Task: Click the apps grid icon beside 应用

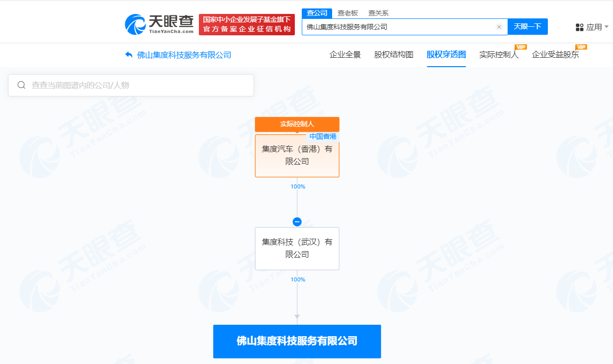Action: pyautogui.click(x=580, y=27)
